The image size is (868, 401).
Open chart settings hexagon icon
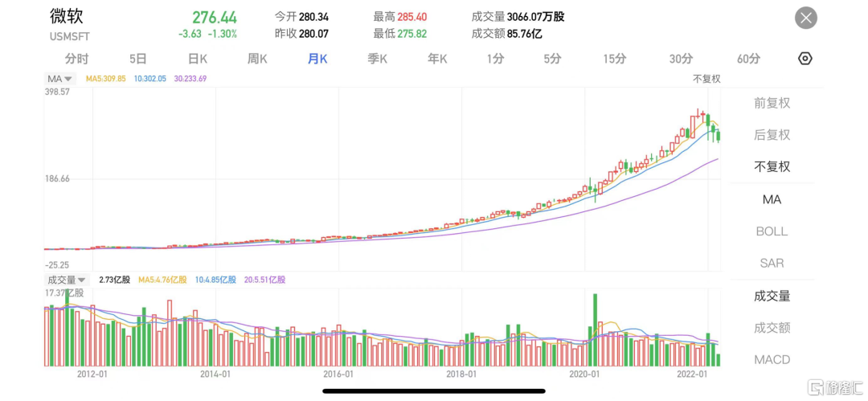tap(805, 59)
